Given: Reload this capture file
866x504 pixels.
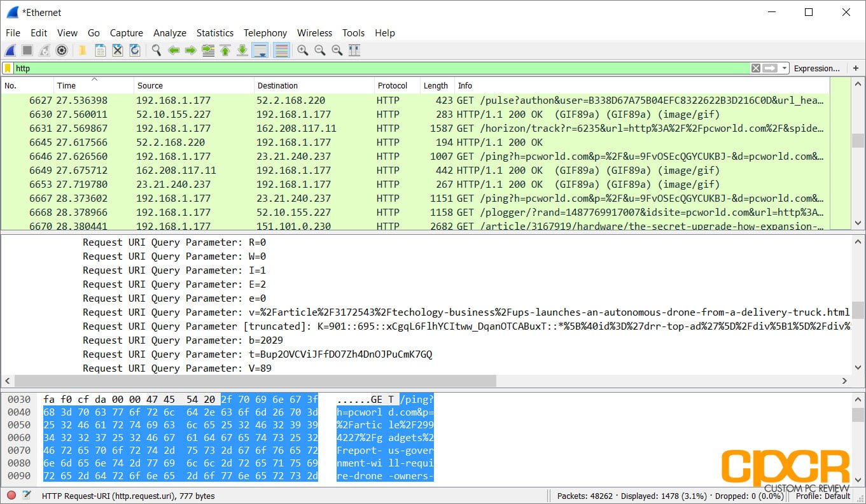Looking at the screenshot, I should 135,50.
